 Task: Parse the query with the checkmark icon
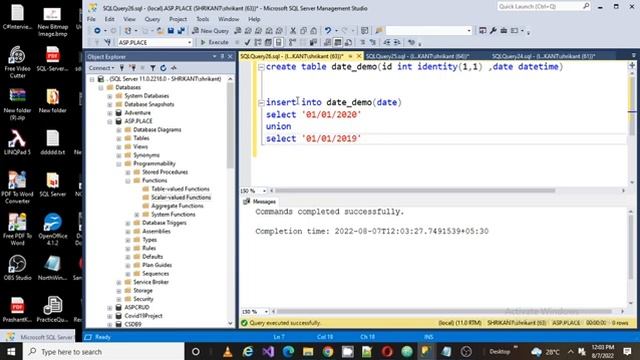[x=247, y=42]
